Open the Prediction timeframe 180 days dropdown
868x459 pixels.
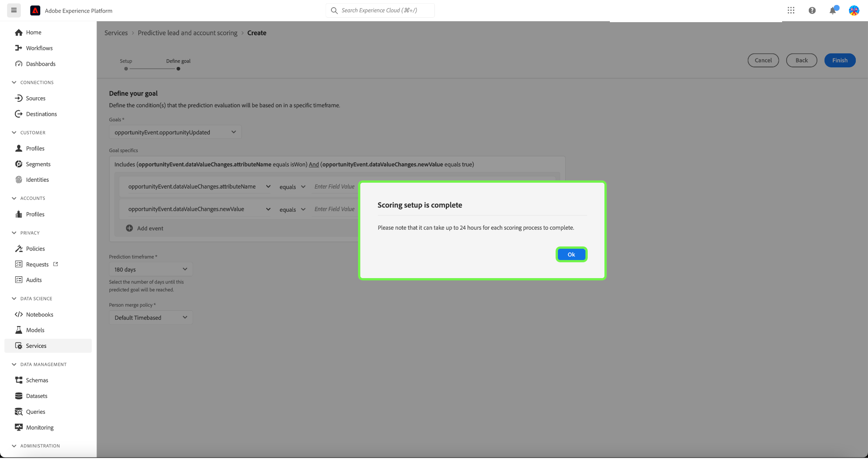click(x=151, y=270)
